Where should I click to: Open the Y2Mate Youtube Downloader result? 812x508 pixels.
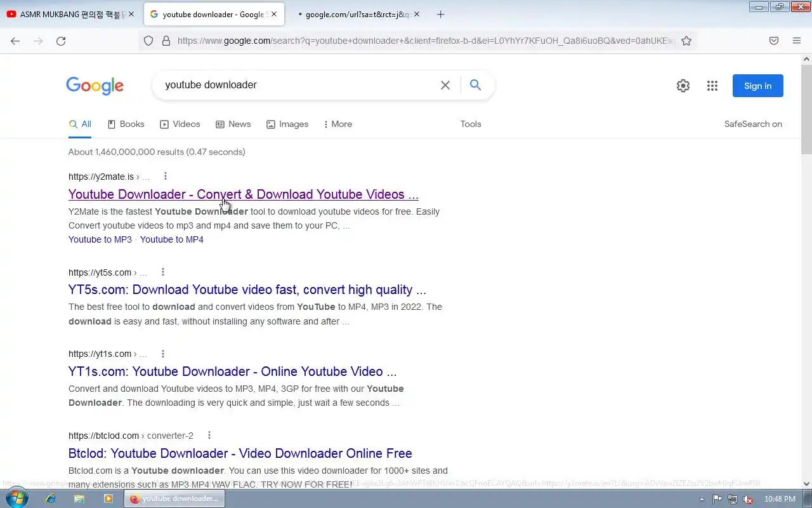point(244,194)
